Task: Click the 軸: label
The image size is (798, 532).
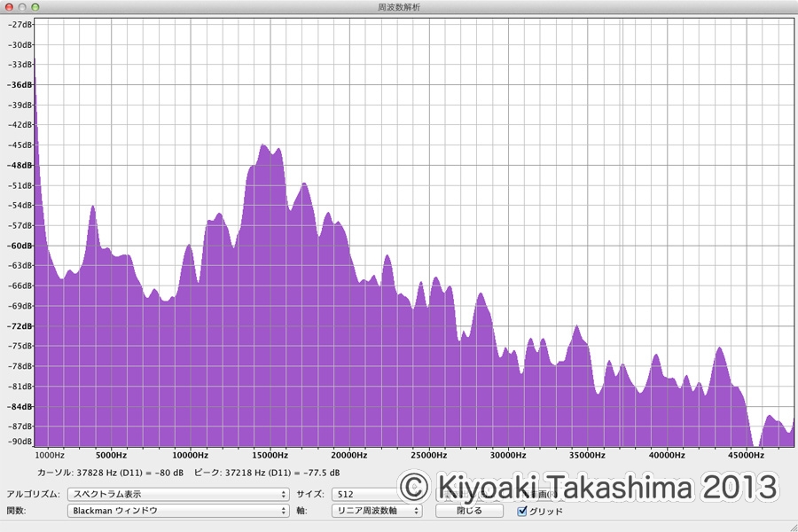Action: 301,511
